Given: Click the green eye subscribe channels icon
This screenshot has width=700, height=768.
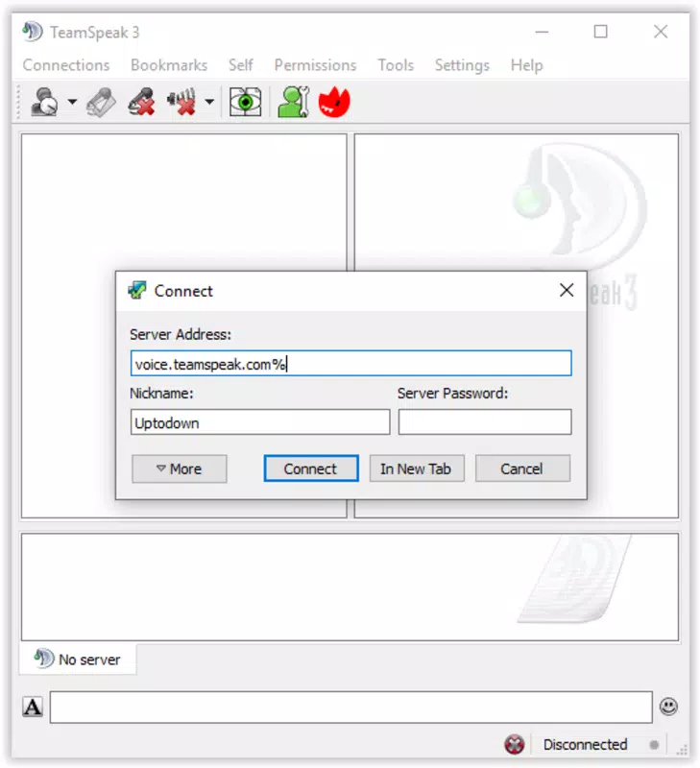Looking at the screenshot, I should [246, 102].
